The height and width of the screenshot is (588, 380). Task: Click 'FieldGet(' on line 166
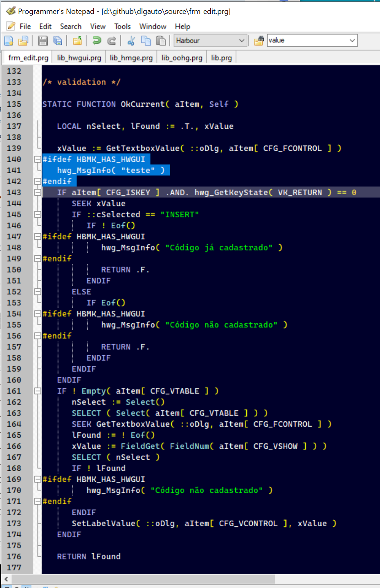click(x=143, y=446)
